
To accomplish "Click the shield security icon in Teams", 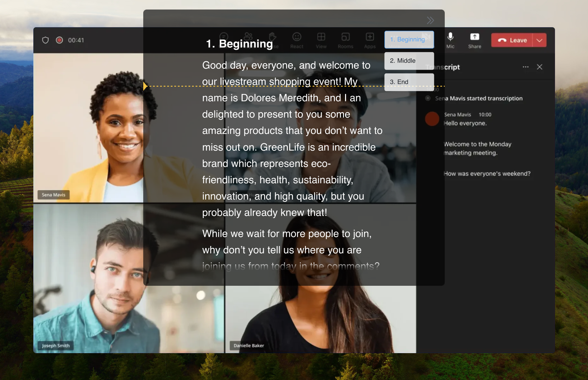I will coord(45,40).
